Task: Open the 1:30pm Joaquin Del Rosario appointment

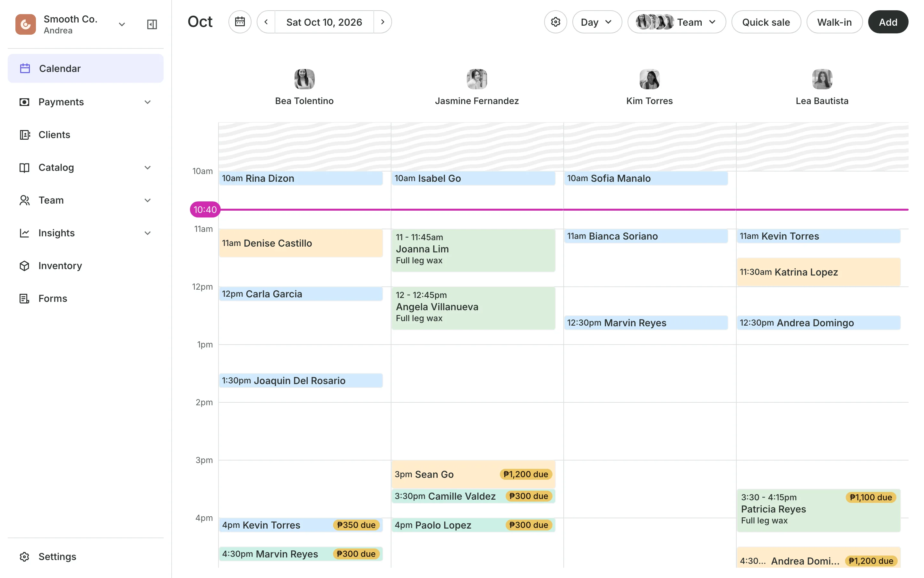Action: [x=301, y=381]
